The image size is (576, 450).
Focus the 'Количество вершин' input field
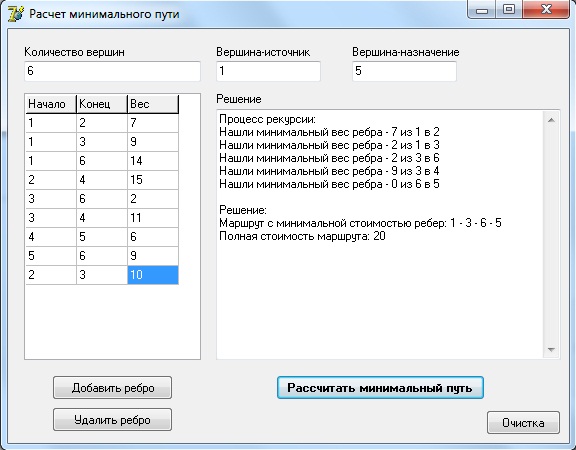[112, 71]
